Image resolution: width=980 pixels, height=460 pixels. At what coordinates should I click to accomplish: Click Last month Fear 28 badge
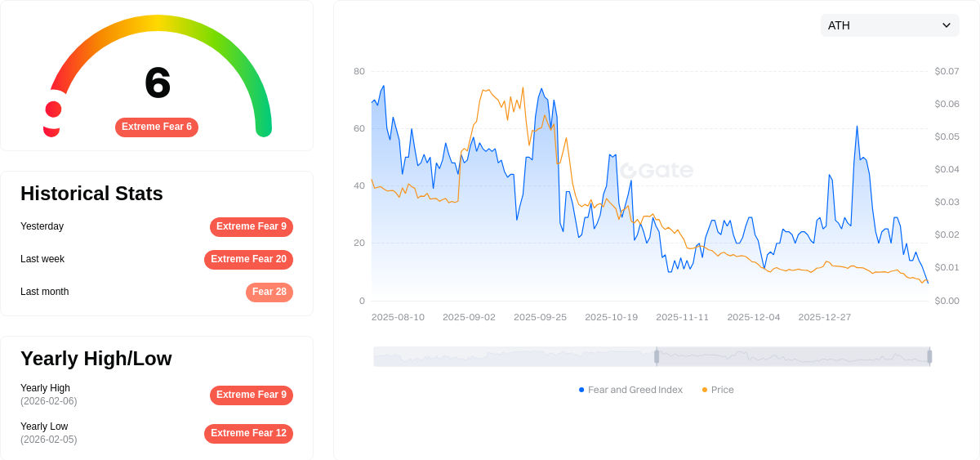pyautogui.click(x=269, y=292)
